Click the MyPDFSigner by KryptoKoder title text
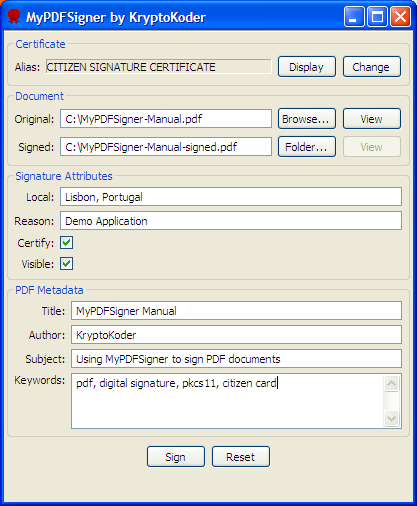The image size is (417, 506). pyautogui.click(x=116, y=17)
